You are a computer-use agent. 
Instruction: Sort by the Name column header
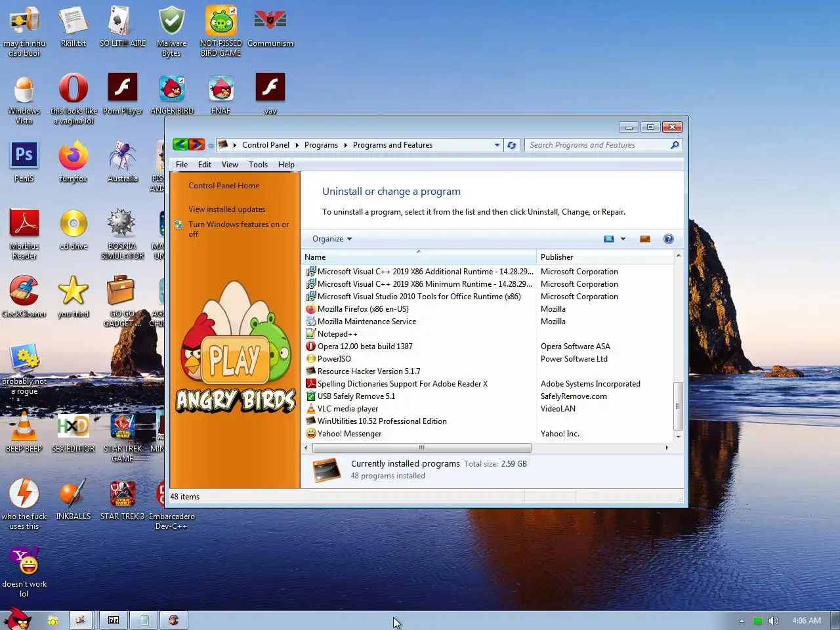419,257
